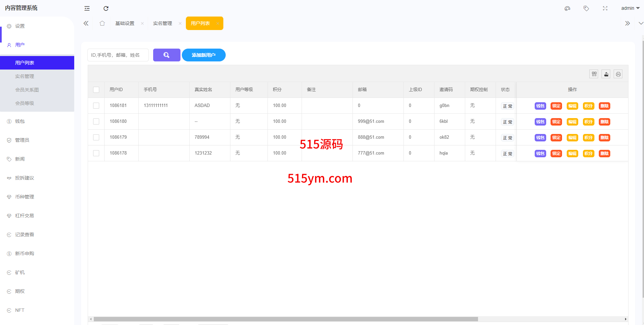The width and height of the screenshot is (644, 325).
Task: Collapse the sidebar with menu icon
Action: click(87, 8)
